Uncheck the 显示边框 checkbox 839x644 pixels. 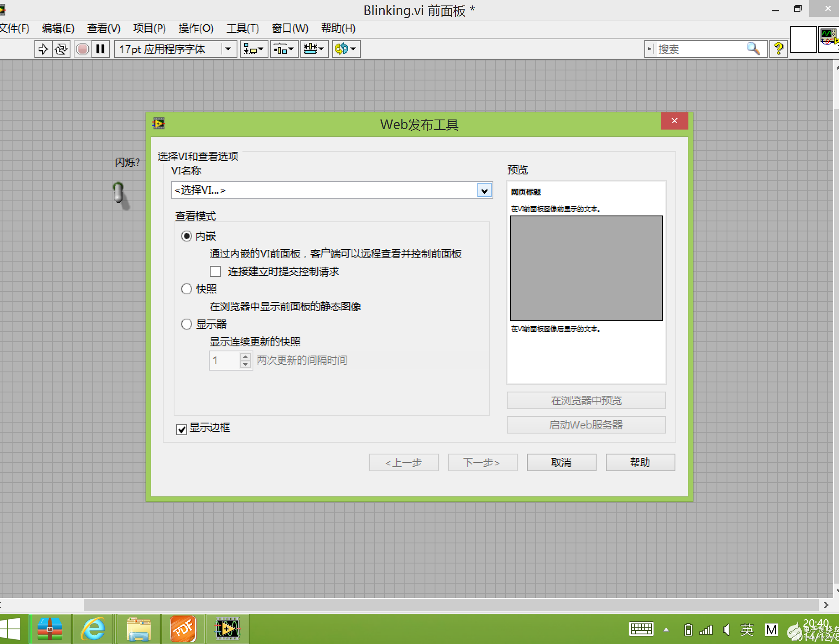coord(182,429)
